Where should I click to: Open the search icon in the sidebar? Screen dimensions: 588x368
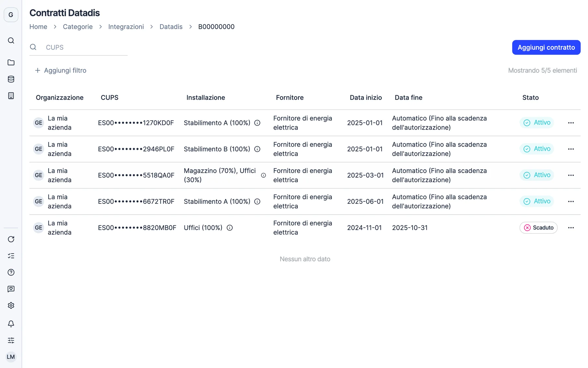click(11, 41)
